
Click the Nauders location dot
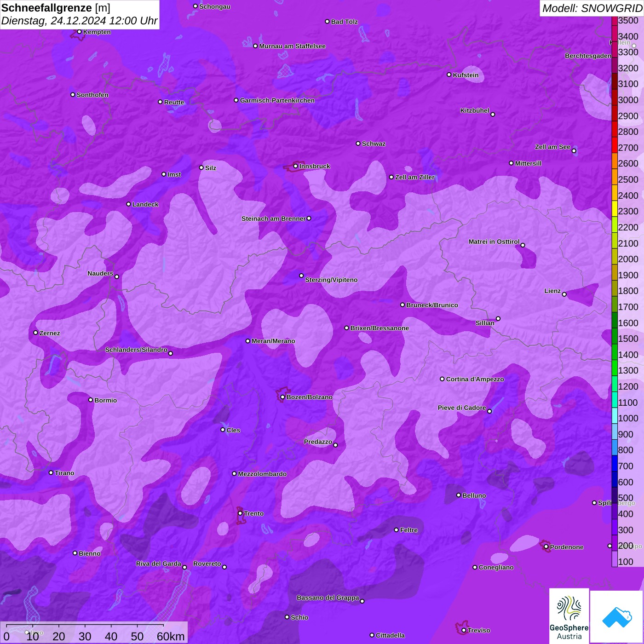click(117, 276)
